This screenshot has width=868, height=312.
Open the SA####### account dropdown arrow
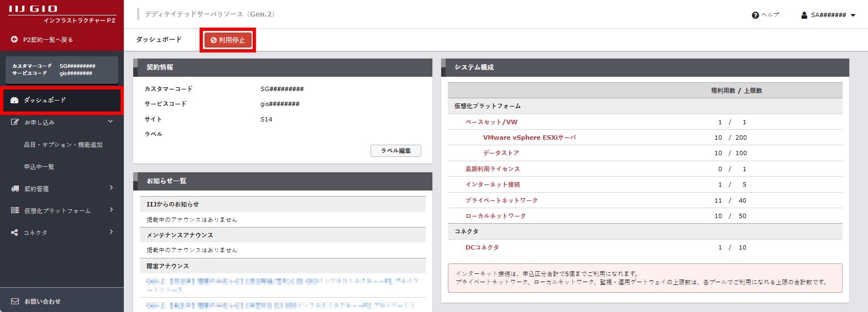(853, 15)
